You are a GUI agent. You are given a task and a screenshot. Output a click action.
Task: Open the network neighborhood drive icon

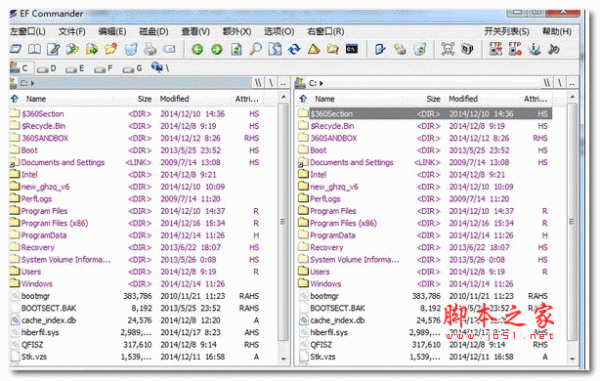tap(160, 68)
